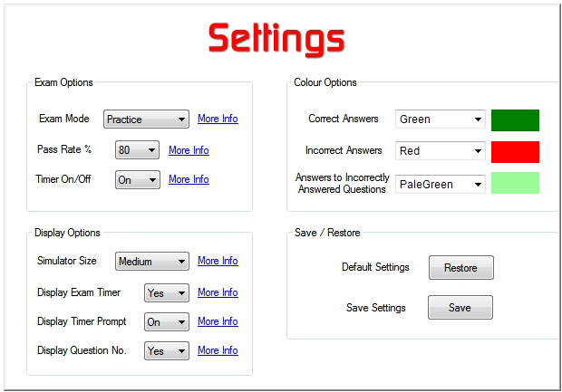Viewport: 562px width, 392px height.
Task: Open the Exam Mode dropdown
Action: pos(146,119)
